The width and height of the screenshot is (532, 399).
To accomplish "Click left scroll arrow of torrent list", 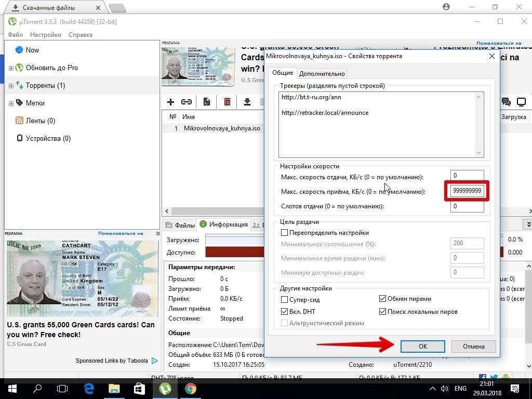I will (x=167, y=211).
